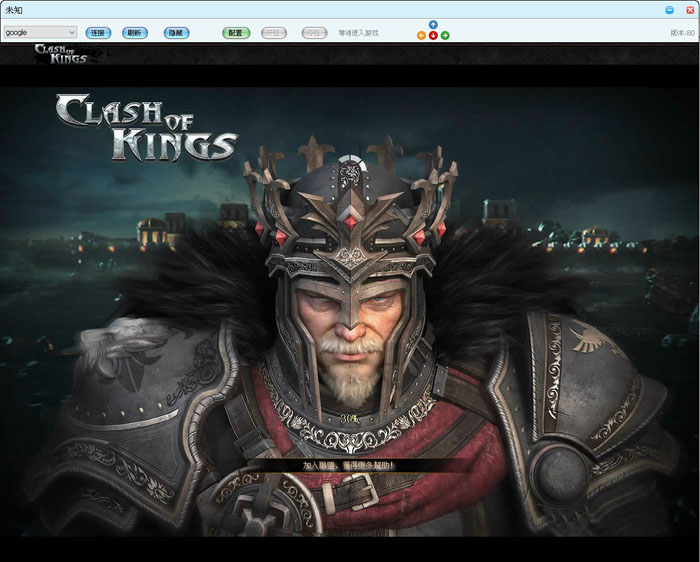Viewport: 700px width, 562px height.
Task: Close the window with the red X
Action: click(x=689, y=9)
